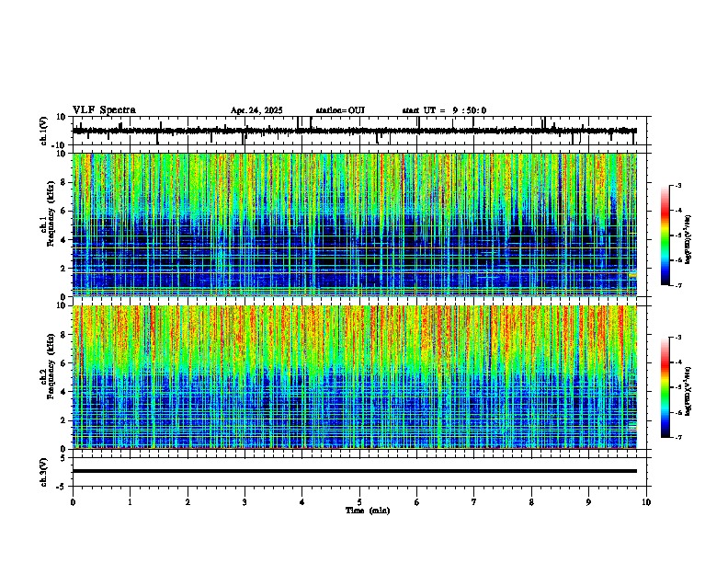Click the "VLF Spectra" plot title

click(x=104, y=109)
